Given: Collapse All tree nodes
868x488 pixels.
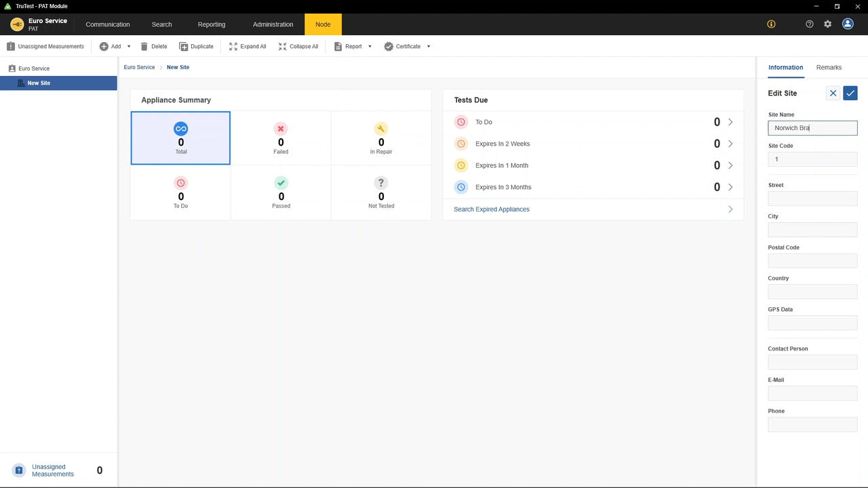Looking at the screenshot, I should [x=298, y=47].
